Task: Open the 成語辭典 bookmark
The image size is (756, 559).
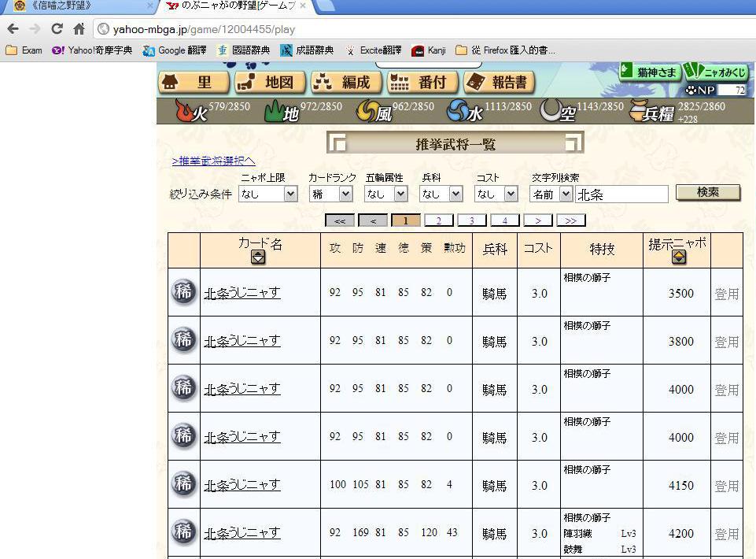Action: 307,50
